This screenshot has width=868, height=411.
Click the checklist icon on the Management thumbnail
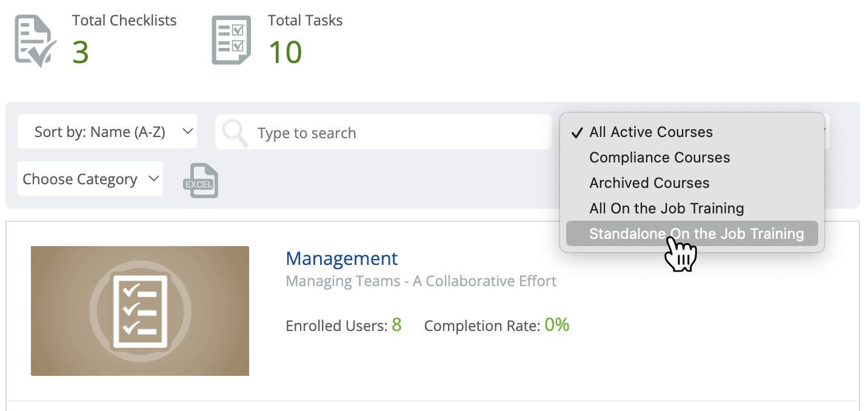pos(139,310)
